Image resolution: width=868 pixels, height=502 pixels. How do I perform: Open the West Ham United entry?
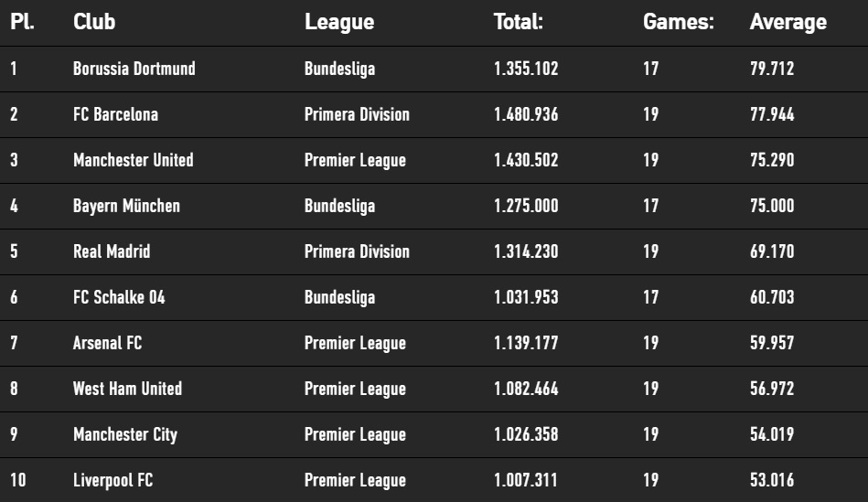pos(127,390)
